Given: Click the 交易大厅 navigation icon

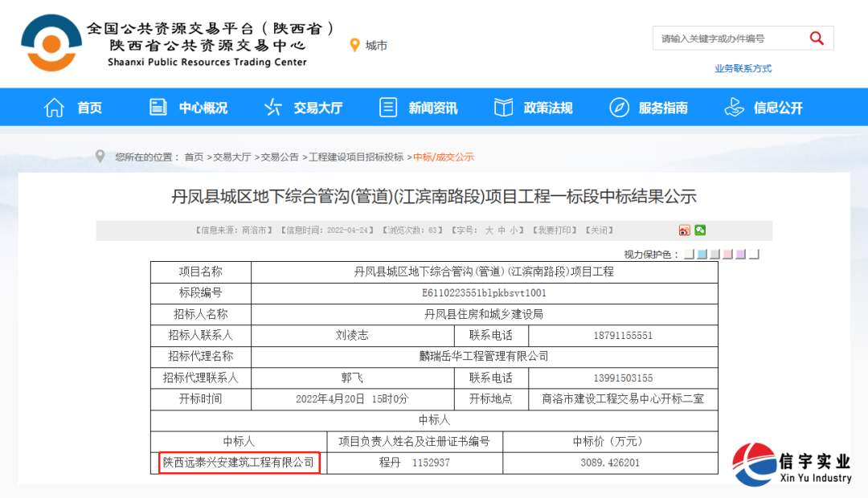Looking at the screenshot, I should coord(273,106).
